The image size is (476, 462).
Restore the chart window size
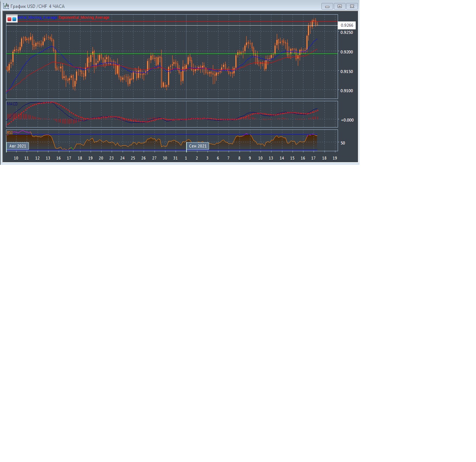click(x=340, y=6)
